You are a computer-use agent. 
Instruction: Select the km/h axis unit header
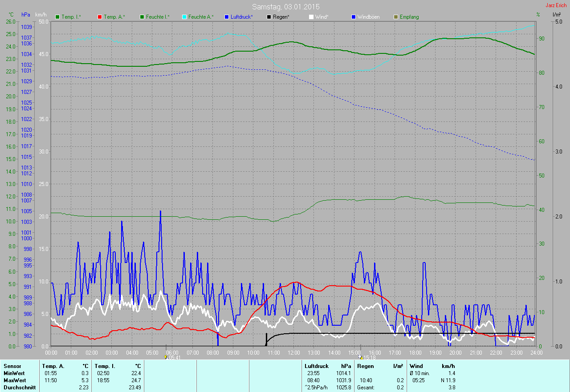click(41, 15)
